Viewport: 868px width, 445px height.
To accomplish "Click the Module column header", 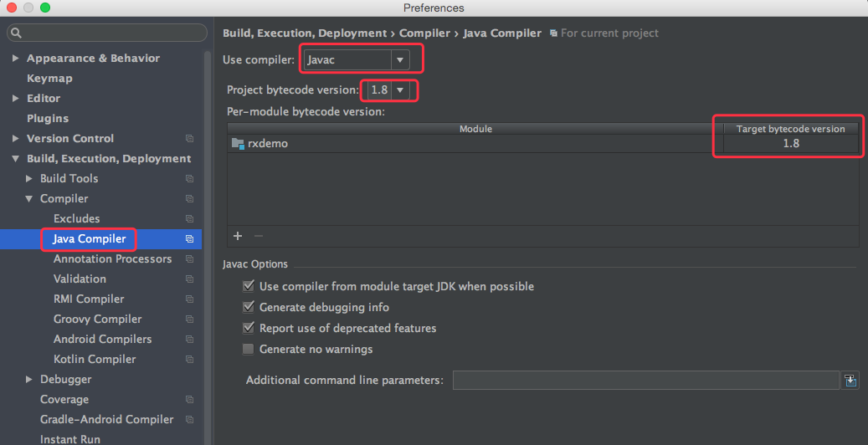I will (x=475, y=129).
